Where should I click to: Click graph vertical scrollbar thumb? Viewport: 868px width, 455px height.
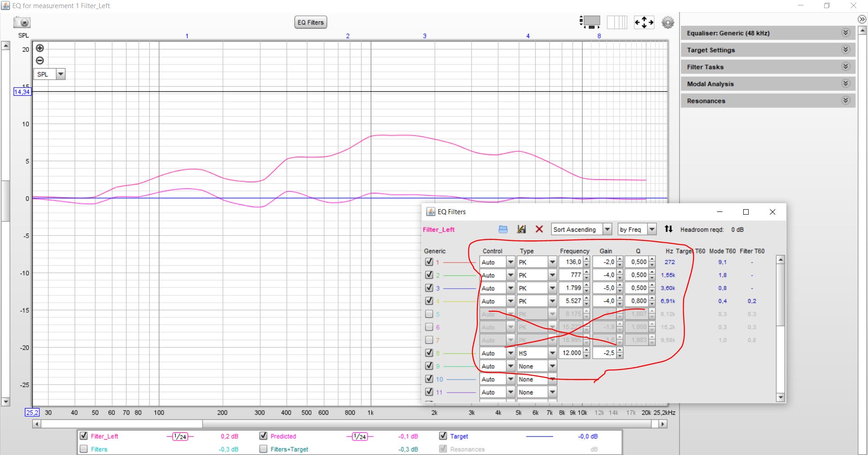point(5,201)
